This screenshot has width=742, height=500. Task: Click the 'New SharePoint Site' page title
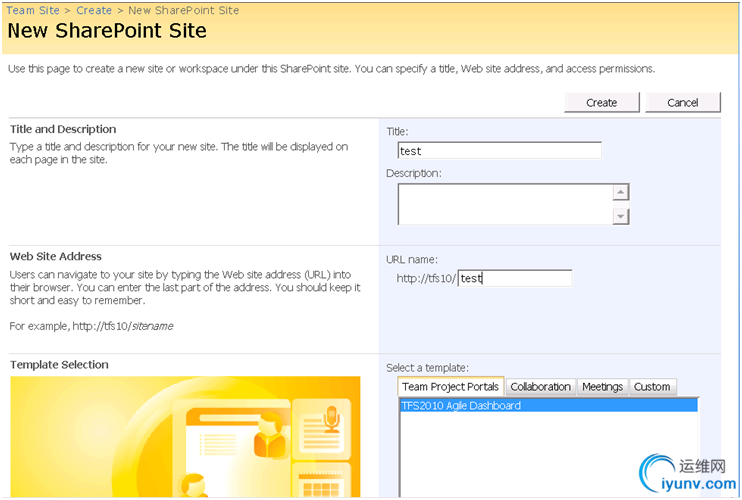click(x=107, y=31)
